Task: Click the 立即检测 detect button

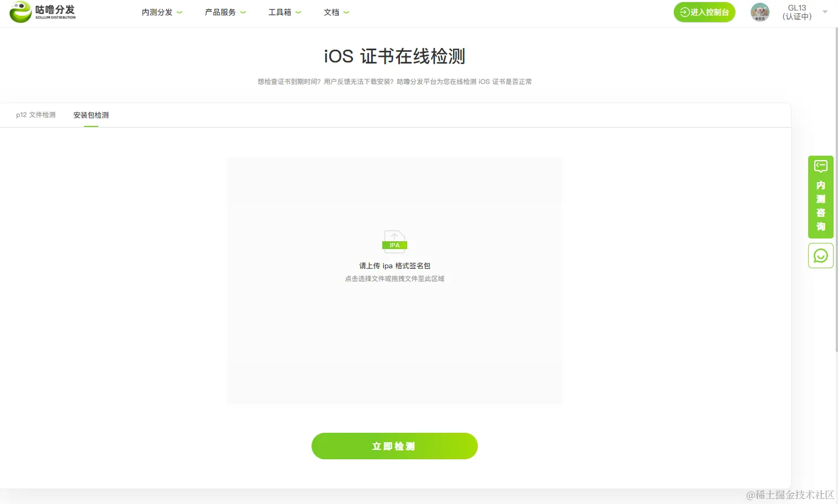Action: pos(394,446)
